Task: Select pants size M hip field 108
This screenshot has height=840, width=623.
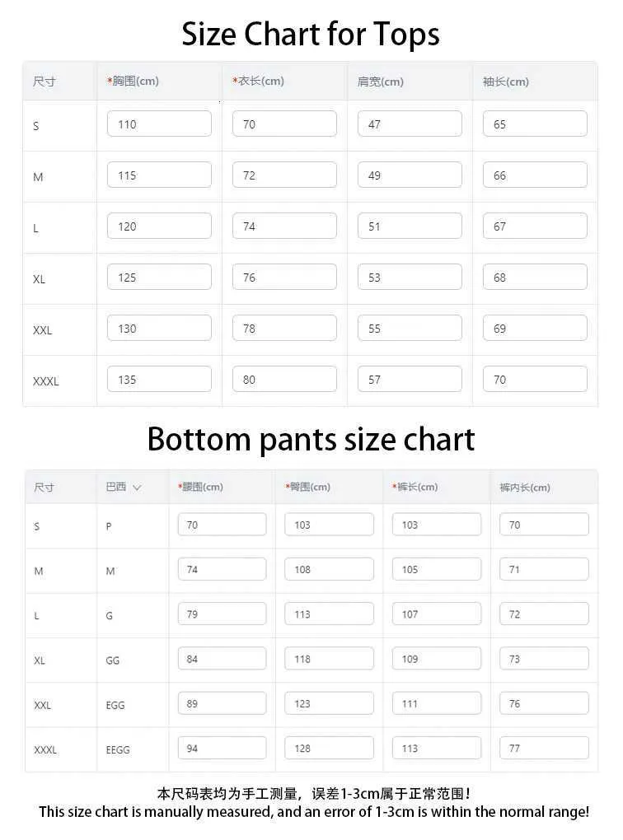Action: coord(329,569)
